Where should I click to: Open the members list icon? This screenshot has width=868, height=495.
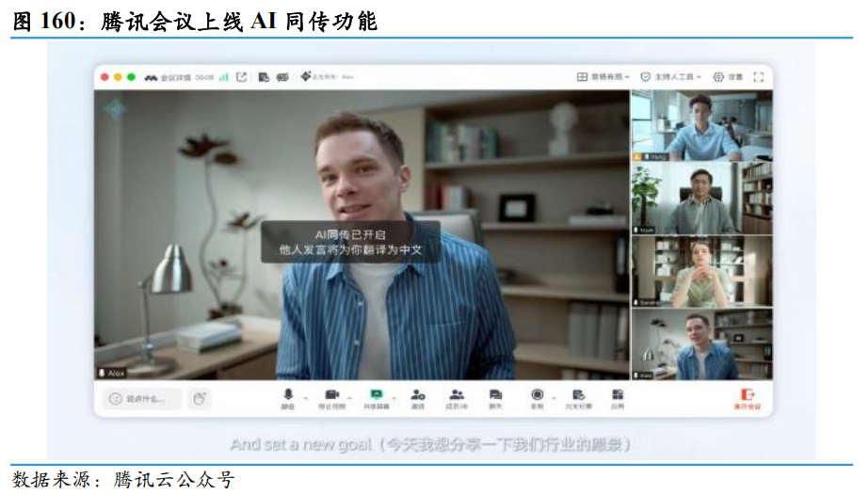pos(457,398)
